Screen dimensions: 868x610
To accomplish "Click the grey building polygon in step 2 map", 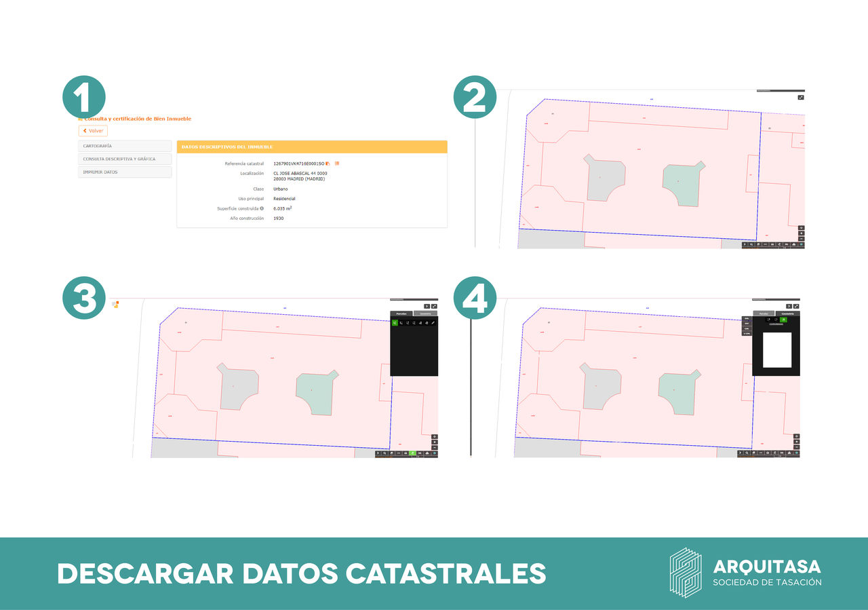I will point(606,178).
